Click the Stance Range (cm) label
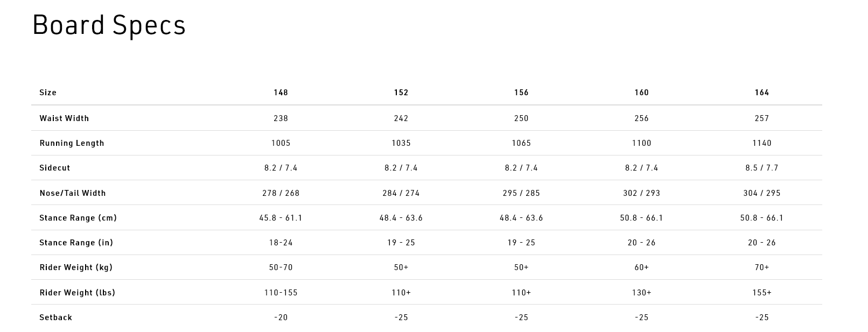 78,218
